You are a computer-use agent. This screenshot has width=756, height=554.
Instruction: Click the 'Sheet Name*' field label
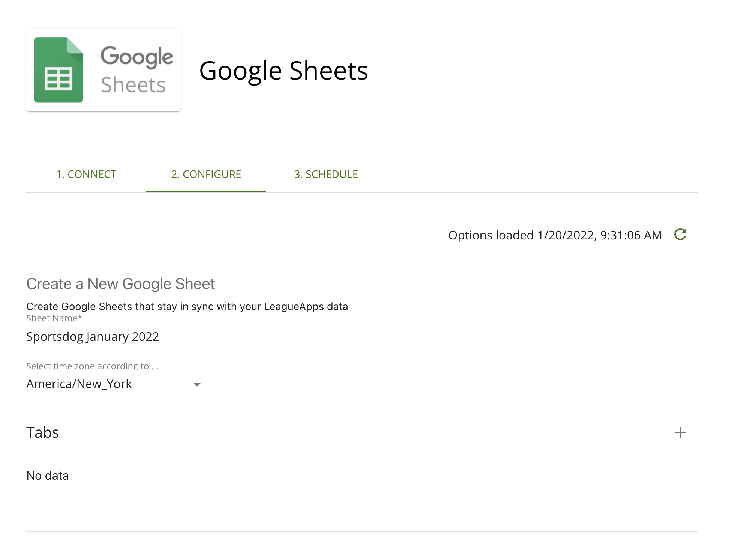click(54, 318)
